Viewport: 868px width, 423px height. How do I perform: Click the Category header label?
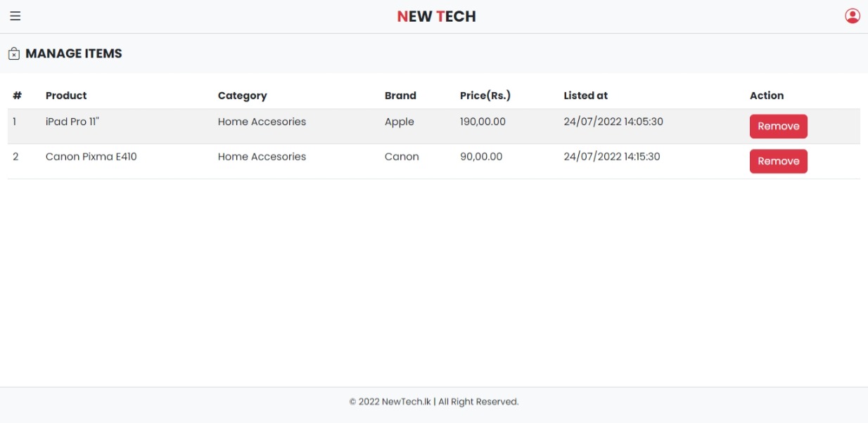[241, 96]
